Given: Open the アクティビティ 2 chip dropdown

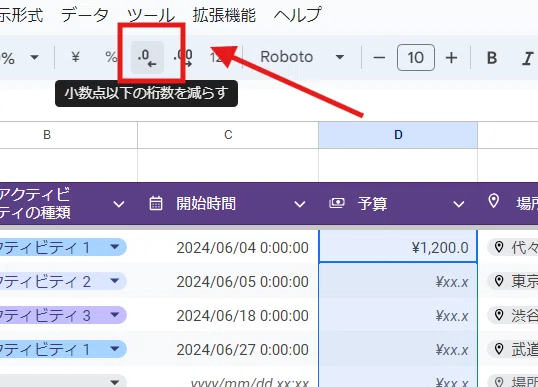Looking at the screenshot, I should (115, 281).
